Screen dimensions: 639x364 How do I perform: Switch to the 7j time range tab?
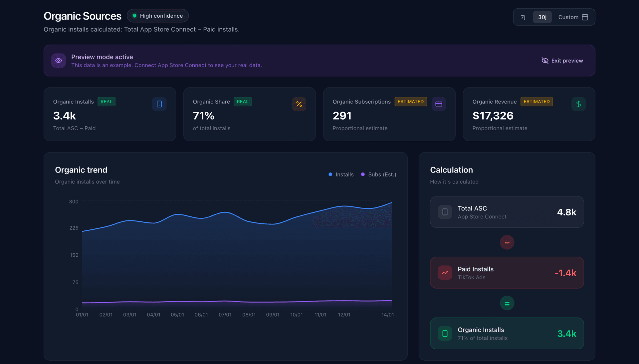pos(523,17)
